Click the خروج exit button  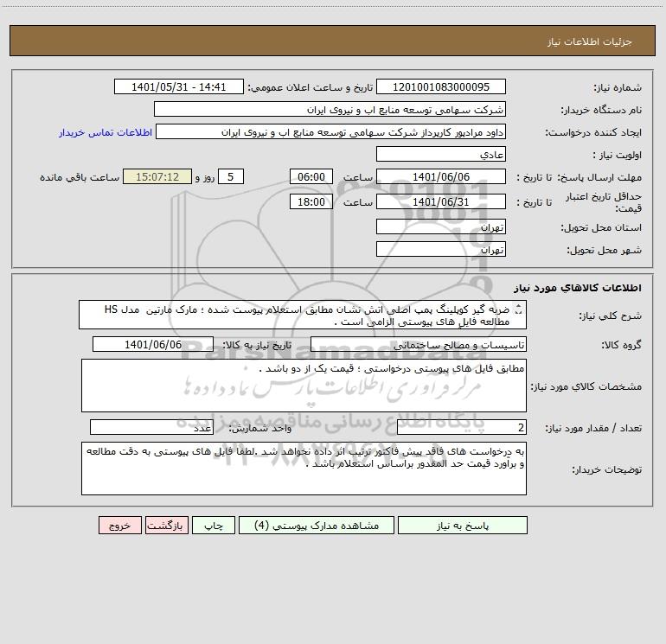119,526
